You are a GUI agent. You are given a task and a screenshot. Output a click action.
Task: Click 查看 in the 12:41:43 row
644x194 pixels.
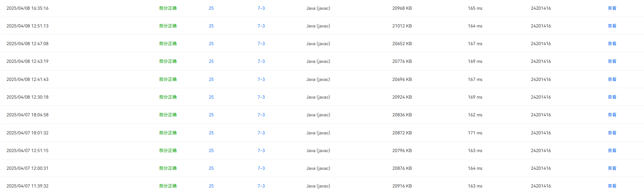(612, 79)
